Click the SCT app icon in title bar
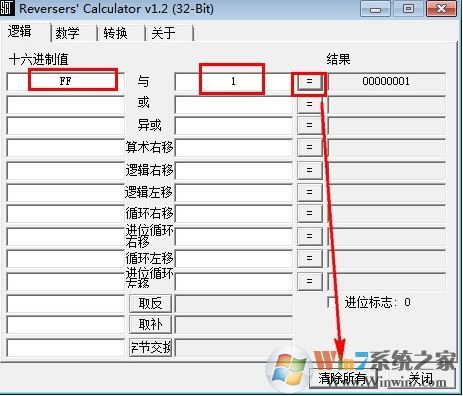This screenshot has width=463, height=396. (x=7, y=9)
